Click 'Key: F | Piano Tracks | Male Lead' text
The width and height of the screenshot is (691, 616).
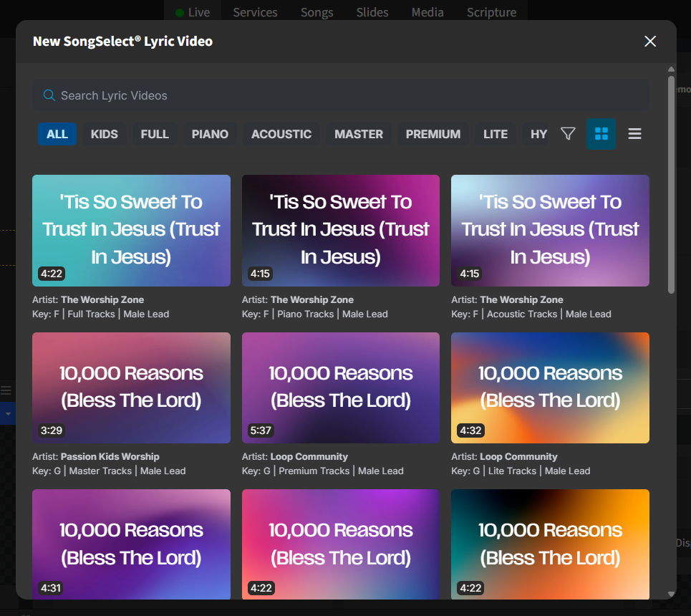(x=314, y=314)
